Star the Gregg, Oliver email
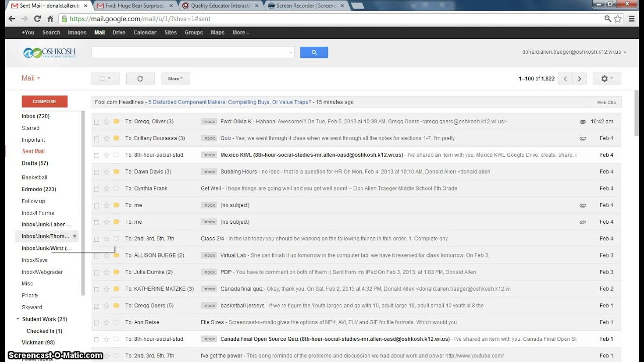The height and width of the screenshot is (362, 644). point(106,122)
